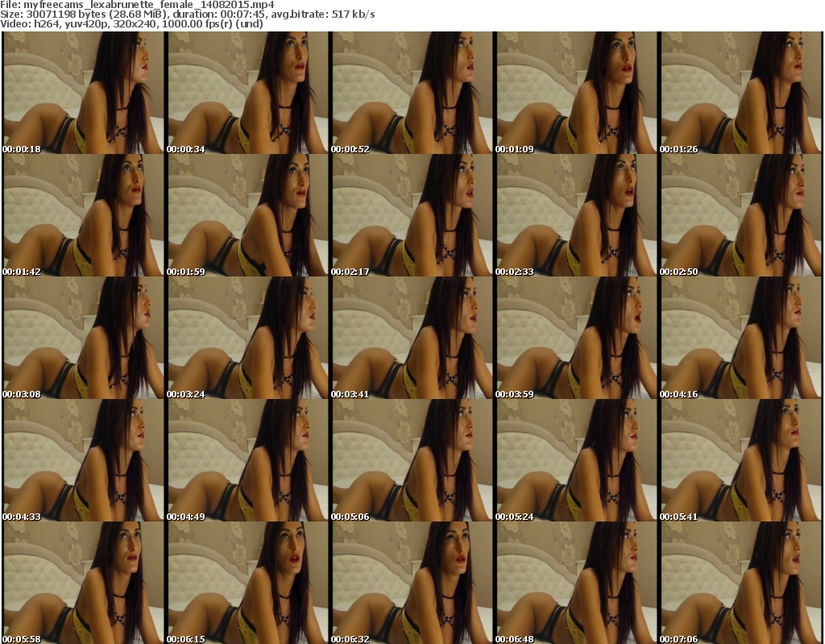Viewport: 825px width, 644px height.
Task: Select the thumbnail at 00:03:41
Action: [412, 338]
